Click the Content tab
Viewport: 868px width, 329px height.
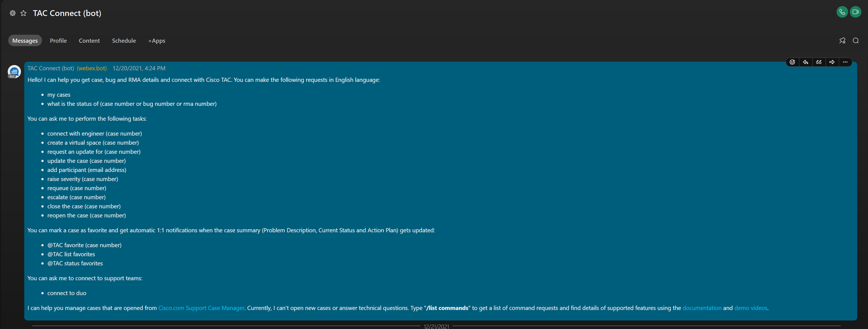coord(89,40)
